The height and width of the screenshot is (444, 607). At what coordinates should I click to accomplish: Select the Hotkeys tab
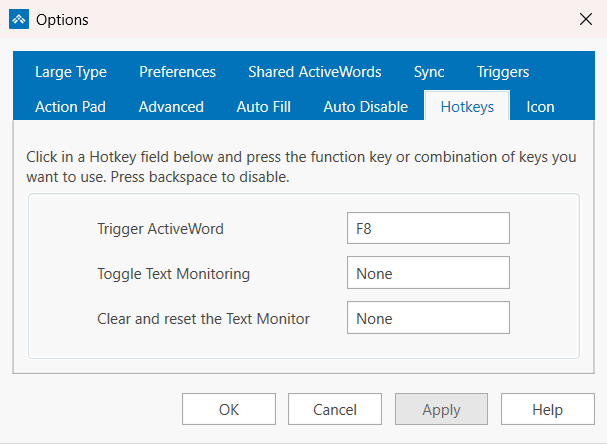(467, 106)
